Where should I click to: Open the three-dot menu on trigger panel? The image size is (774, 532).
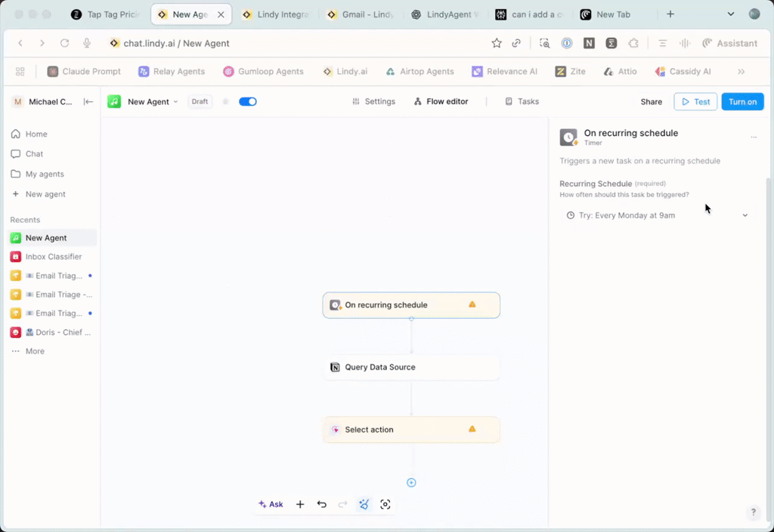(753, 137)
